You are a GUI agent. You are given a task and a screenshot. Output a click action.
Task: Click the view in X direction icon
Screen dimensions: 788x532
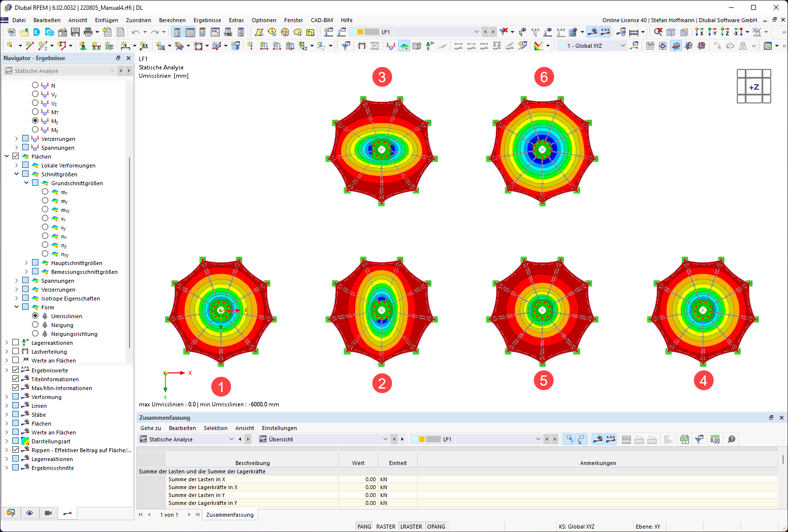[x=699, y=32]
